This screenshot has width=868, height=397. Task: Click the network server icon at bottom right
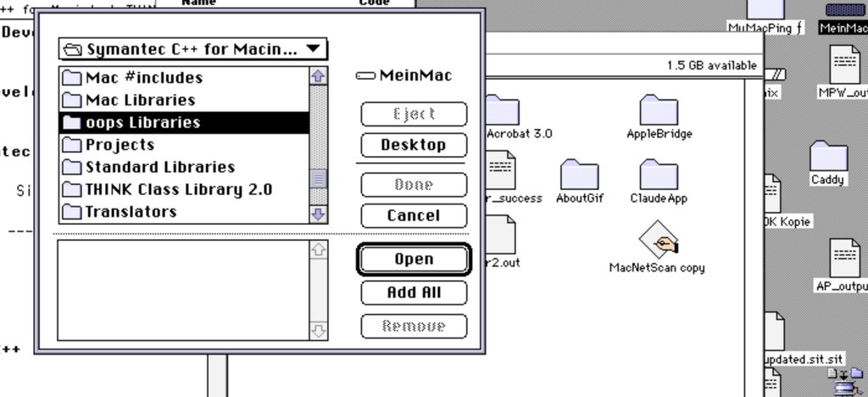click(x=845, y=382)
